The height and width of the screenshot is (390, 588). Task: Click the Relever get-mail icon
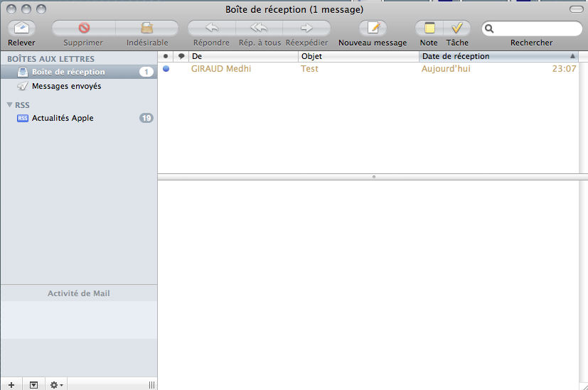pyautogui.click(x=21, y=28)
